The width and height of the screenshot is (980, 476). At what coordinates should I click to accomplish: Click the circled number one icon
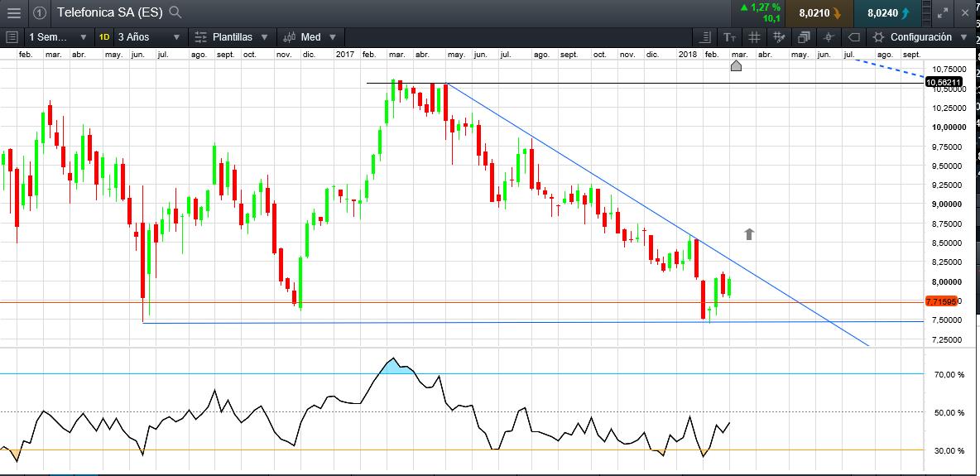coord(39,12)
